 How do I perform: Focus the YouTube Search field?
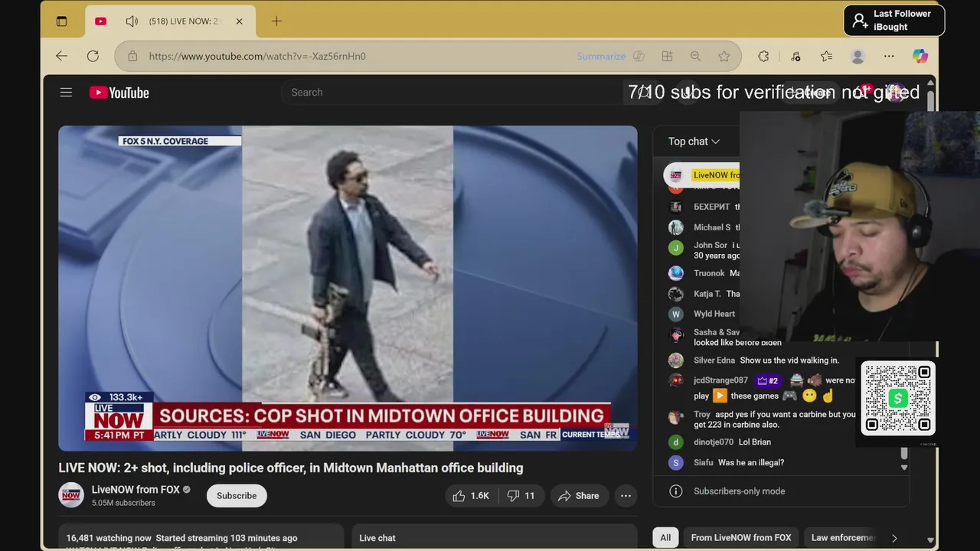[452, 93]
